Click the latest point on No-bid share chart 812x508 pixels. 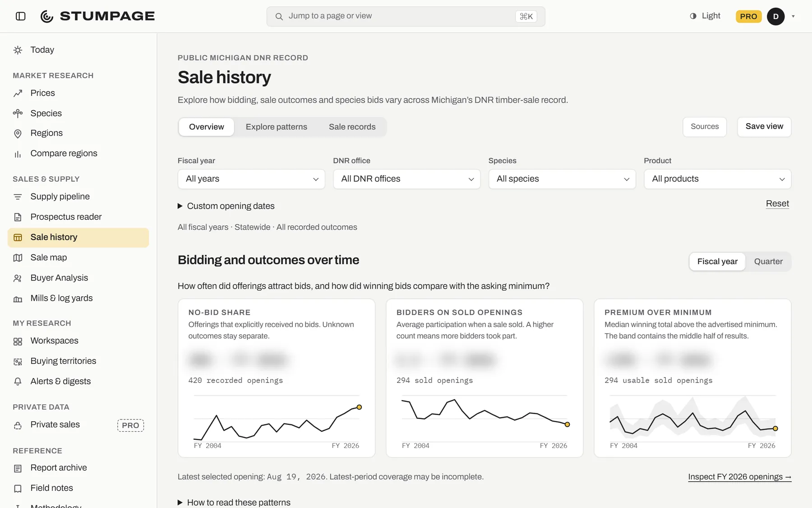(359, 407)
